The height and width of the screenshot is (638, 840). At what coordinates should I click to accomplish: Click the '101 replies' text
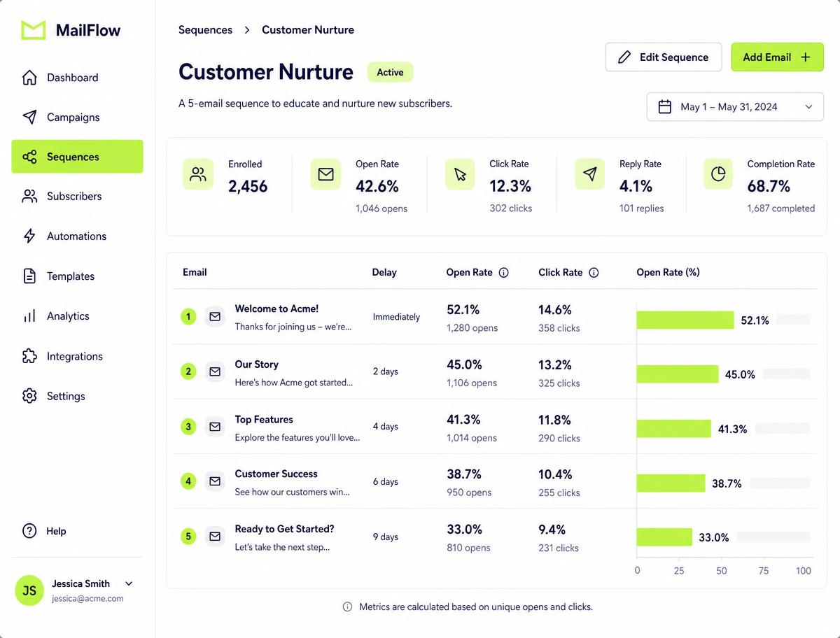[641, 208]
